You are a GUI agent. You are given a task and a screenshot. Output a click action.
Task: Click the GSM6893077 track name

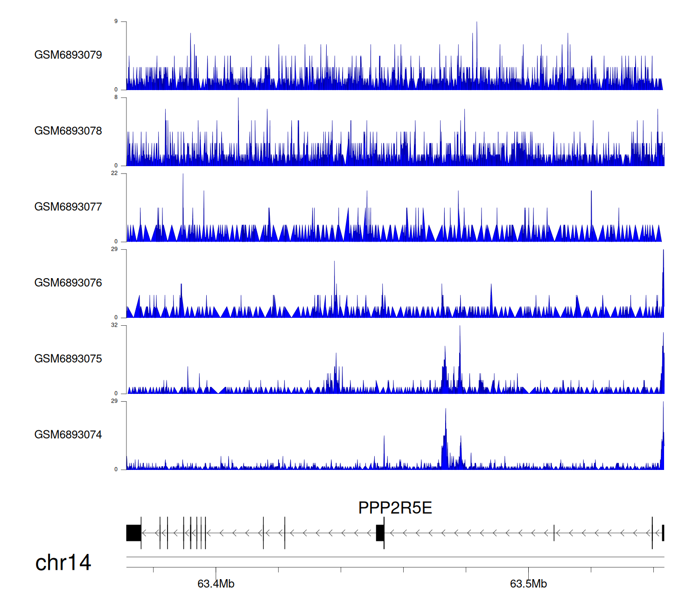pyautogui.click(x=68, y=207)
